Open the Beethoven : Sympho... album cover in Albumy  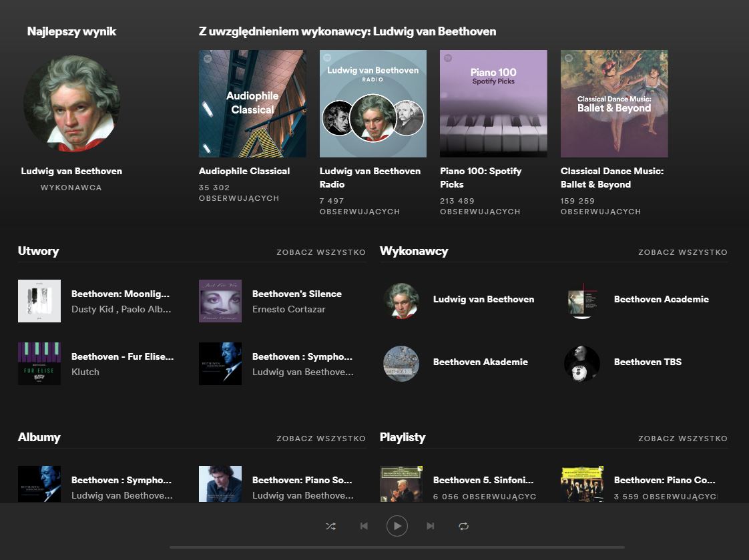tap(39, 484)
